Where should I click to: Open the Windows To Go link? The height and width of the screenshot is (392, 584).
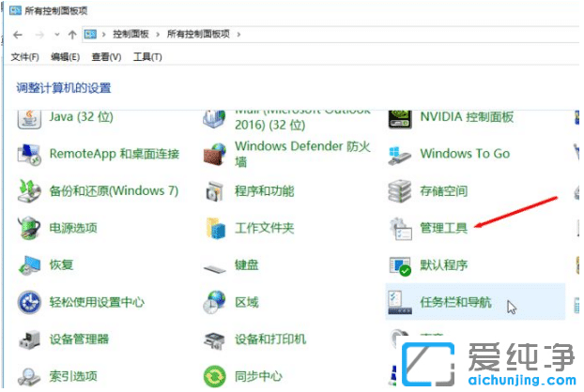coord(465,154)
